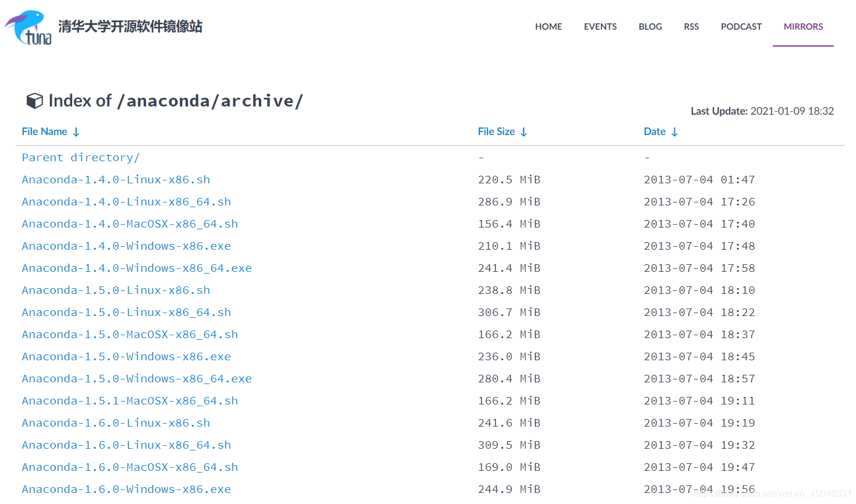856x504 pixels.
Task: Click the date 2013-07-04 01:47
Action: tap(699, 180)
